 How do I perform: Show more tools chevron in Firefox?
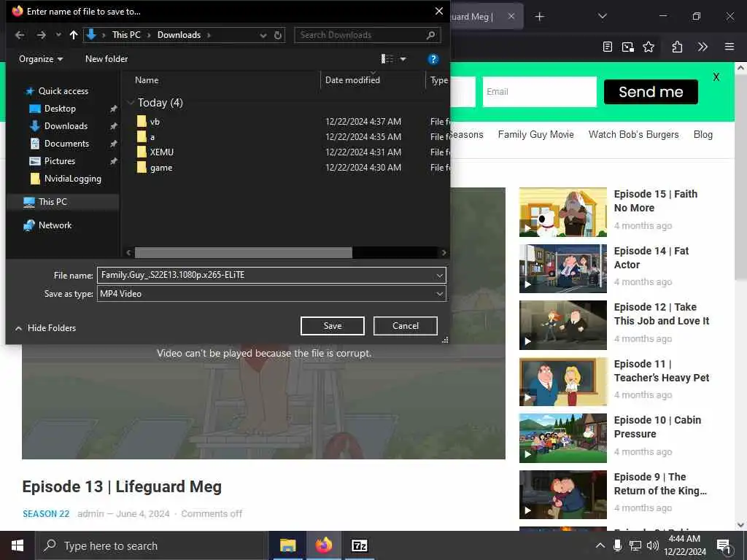coord(703,47)
